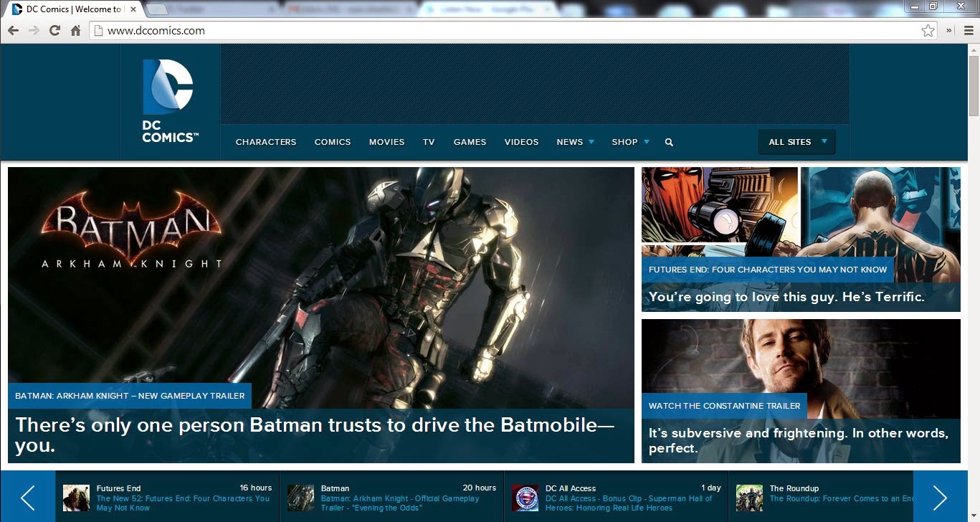Image resolution: width=980 pixels, height=522 pixels.
Task: Click the browser forward arrow
Action: (34, 30)
